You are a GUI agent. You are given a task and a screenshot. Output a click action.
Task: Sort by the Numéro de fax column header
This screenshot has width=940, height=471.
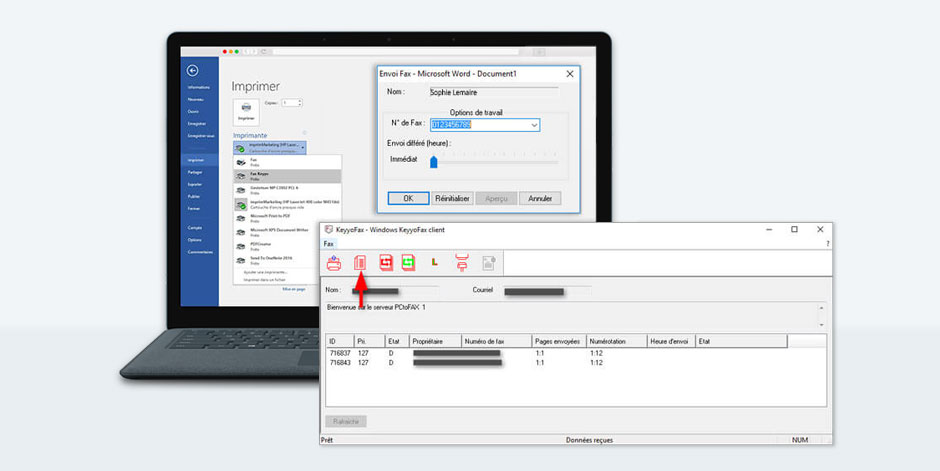tap(496, 341)
